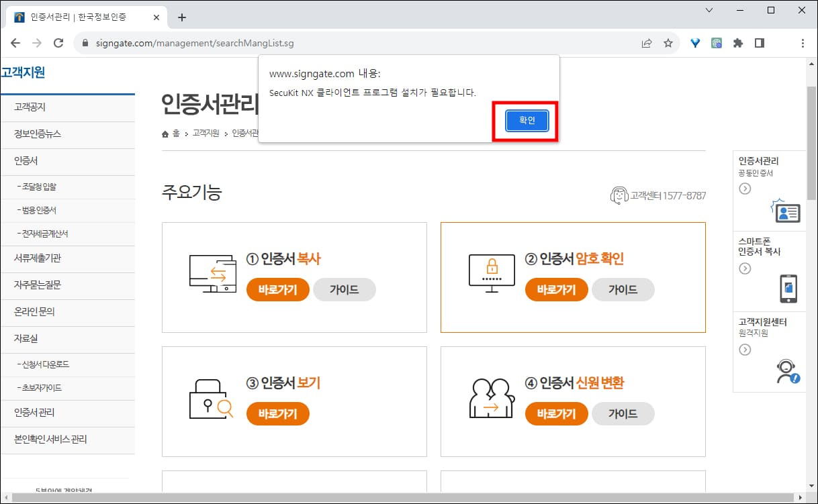Open the 가이드 for 인증서 암호 확인
Image resolution: width=818 pixels, height=504 pixels.
[623, 290]
